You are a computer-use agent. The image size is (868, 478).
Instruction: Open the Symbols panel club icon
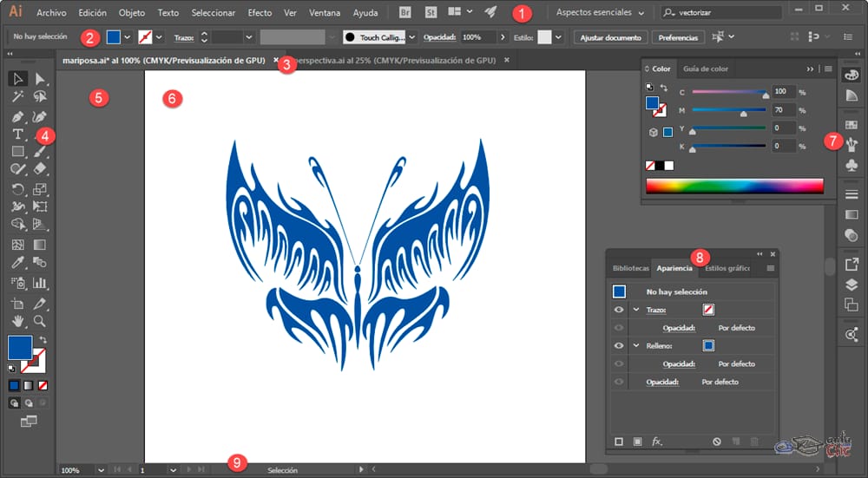point(852,165)
